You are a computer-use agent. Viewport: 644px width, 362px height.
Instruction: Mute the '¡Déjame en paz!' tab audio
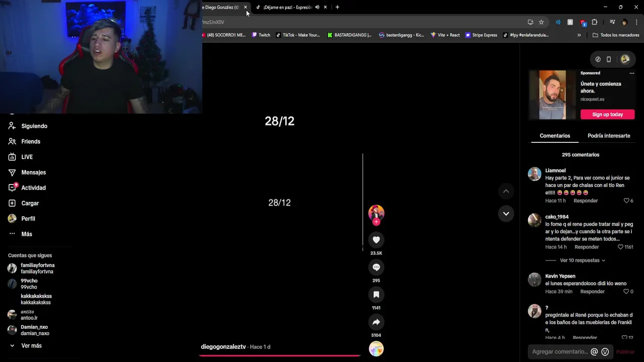click(x=317, y=7)
